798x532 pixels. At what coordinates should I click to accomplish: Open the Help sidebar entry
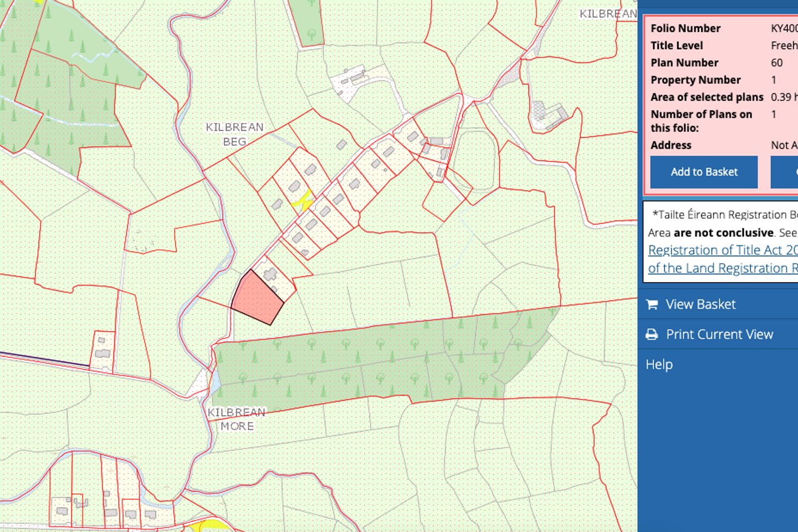point(659,364)
